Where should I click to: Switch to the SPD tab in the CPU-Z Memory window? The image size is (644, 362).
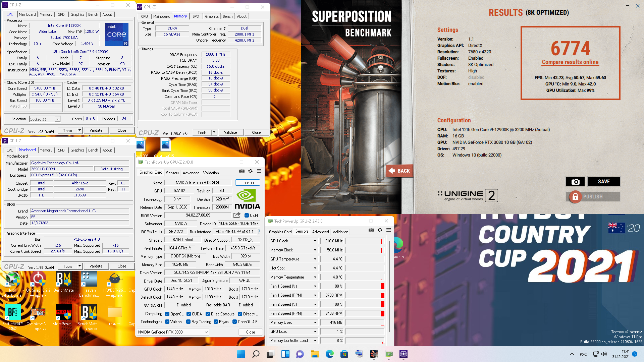196,16
